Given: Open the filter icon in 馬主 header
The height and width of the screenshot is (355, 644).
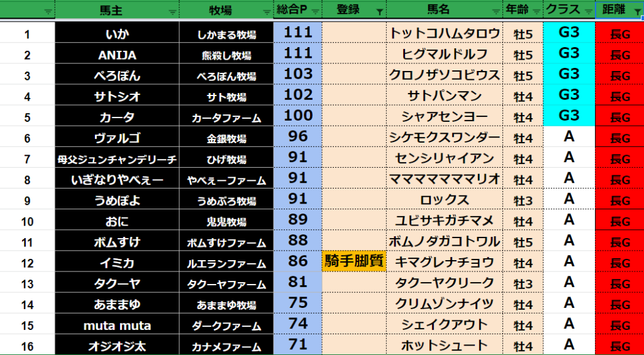Looking at the screenshot, I should (173, 11).
